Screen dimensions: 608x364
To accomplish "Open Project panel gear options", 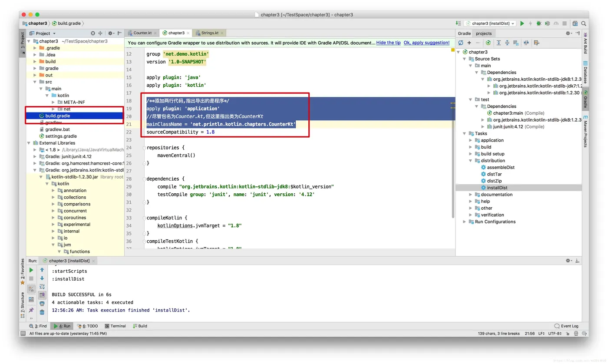I will tap(111, 33).
